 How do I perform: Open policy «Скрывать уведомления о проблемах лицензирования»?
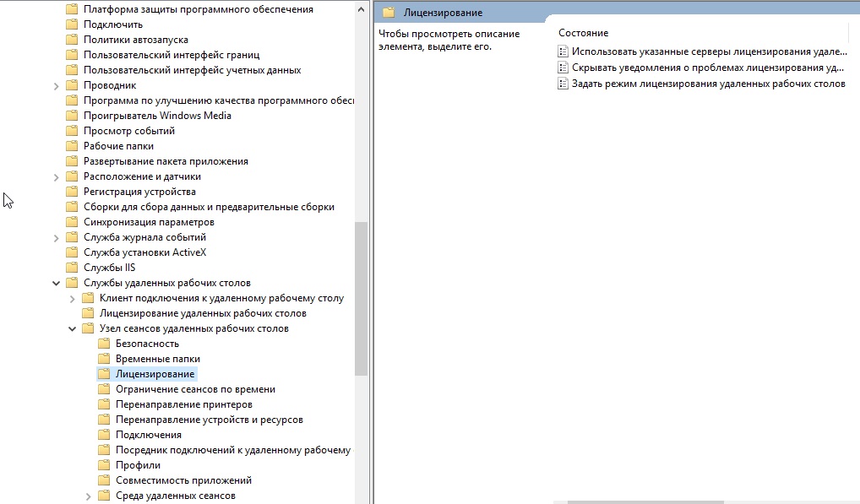tap(708, 68)
